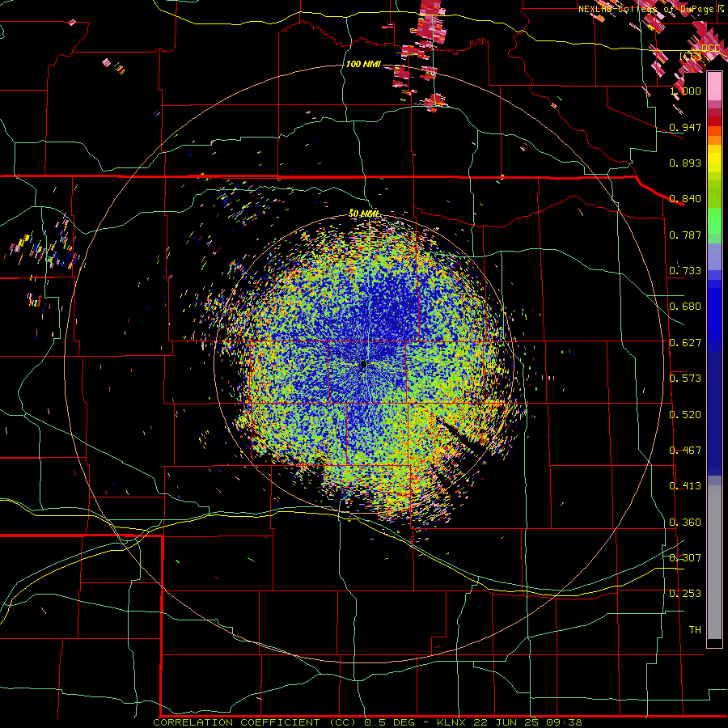
Task: Click the 0.680 color scale label
Action: click(685, 306)
